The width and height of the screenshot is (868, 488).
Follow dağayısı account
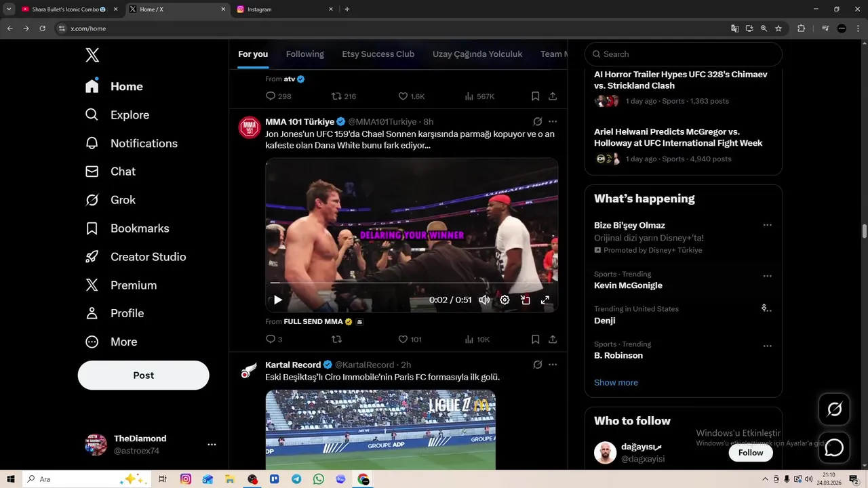tap(751, 453)
